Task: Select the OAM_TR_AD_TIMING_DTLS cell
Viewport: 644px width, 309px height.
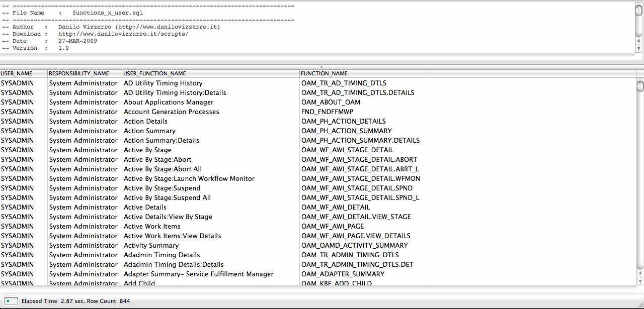Action: pyautogui.click(x=365, y=83)
